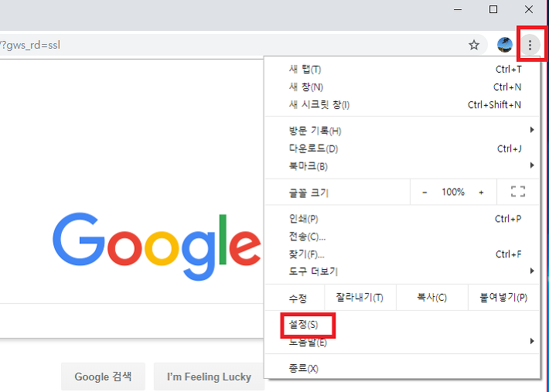
Task: Click the I'm Feeling Lucky button
Action: pyautogui.click(x=209, y=377)
